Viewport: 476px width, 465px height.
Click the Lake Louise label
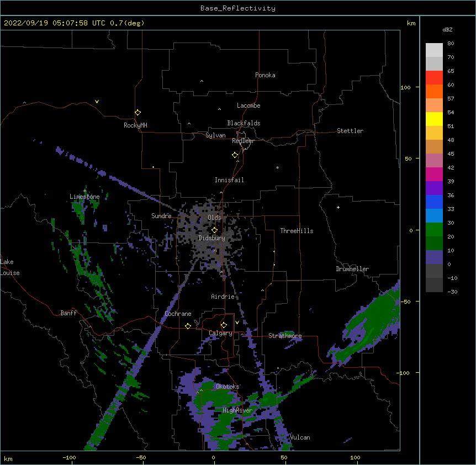(x=10, y=267)
